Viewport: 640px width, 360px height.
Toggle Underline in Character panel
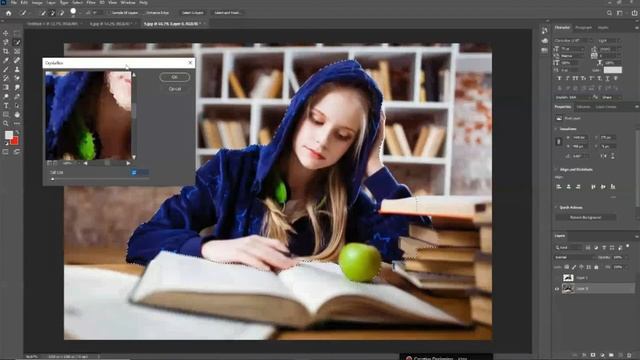[x=607, y=78]
